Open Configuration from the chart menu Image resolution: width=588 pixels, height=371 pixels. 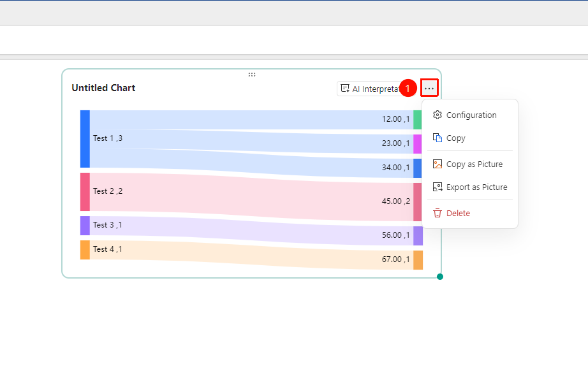tap(469, 115)
